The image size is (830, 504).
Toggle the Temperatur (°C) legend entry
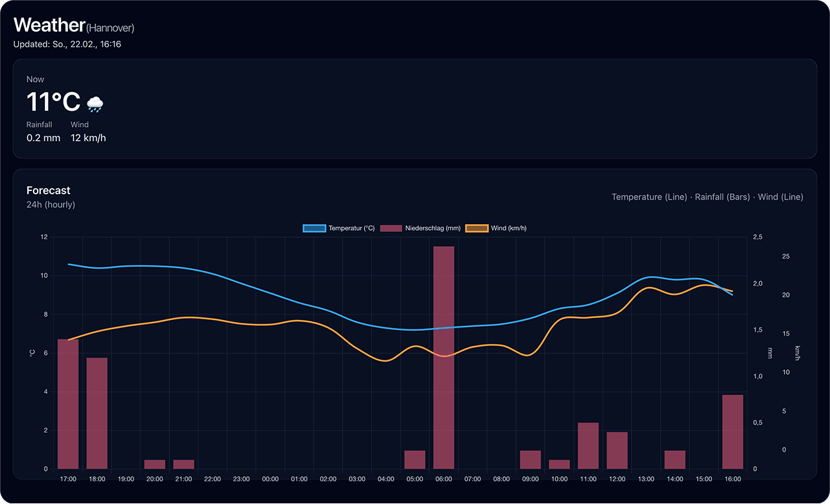(351, 228)
